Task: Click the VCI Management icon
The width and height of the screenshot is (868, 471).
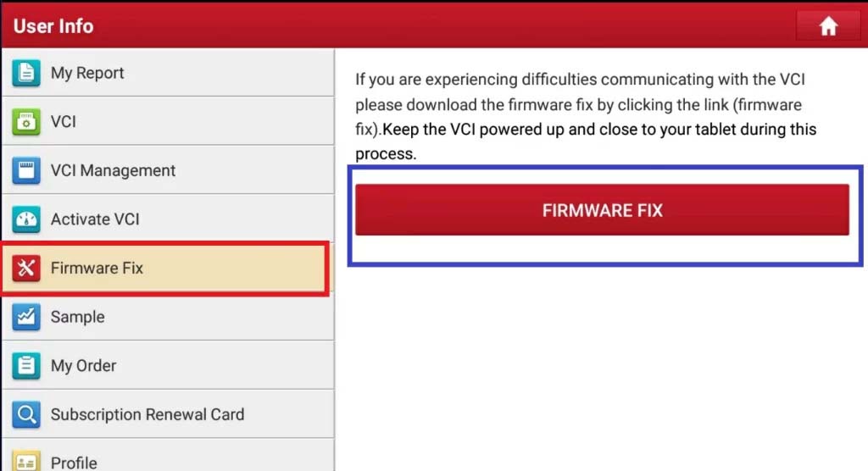Action: [x=26, y=170]
